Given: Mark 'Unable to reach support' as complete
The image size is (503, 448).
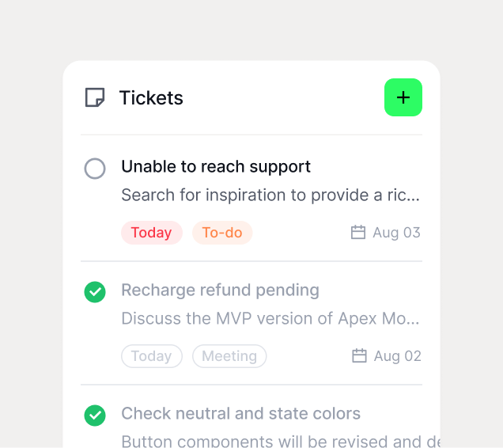Looking at the screenshot, I should [95, 168].
